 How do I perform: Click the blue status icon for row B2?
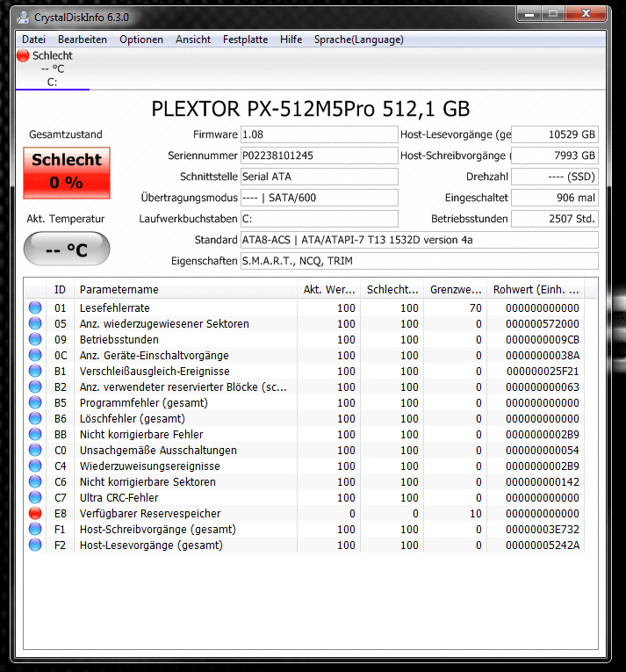[x=35, y=387]
